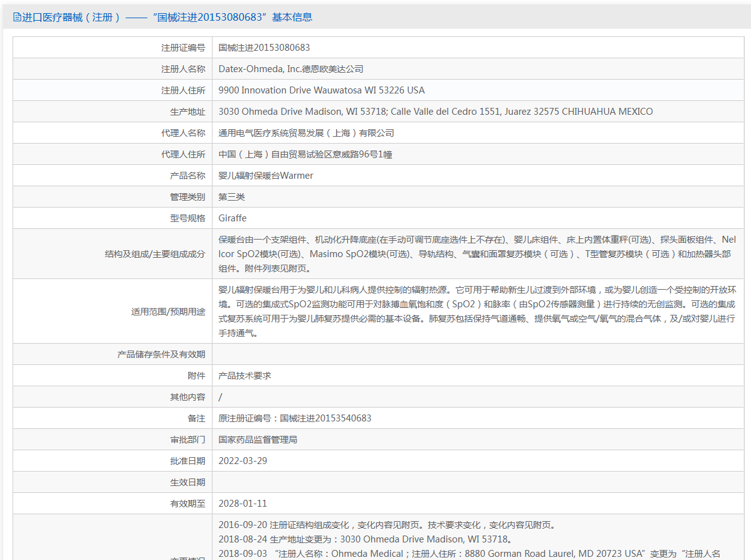
Task: Click the 代理人住所 label
Action: tap(183, 154)
